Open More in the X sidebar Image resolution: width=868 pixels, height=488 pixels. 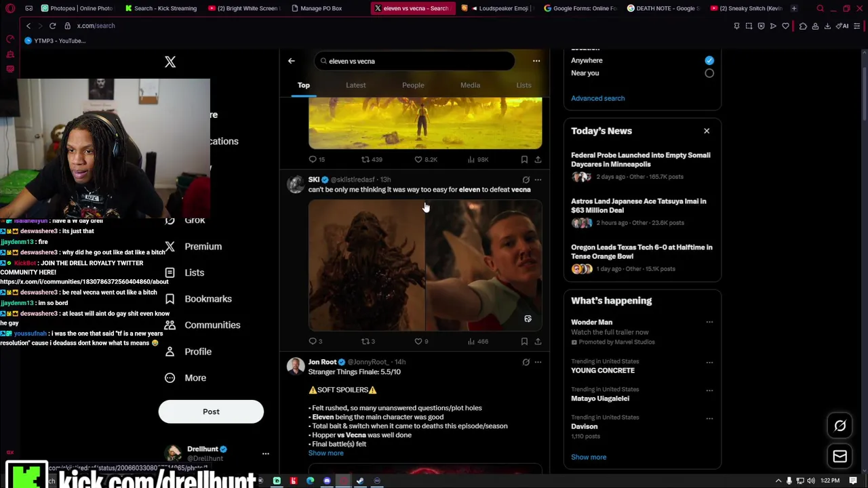(185, 378)
